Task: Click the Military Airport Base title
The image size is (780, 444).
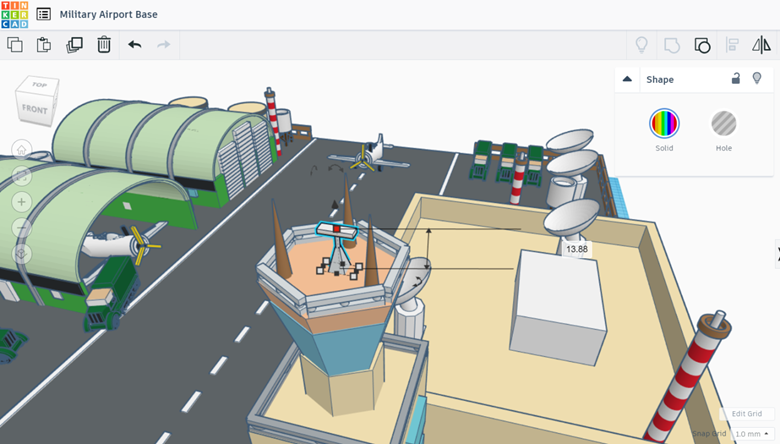Action: tap(108, 14)
